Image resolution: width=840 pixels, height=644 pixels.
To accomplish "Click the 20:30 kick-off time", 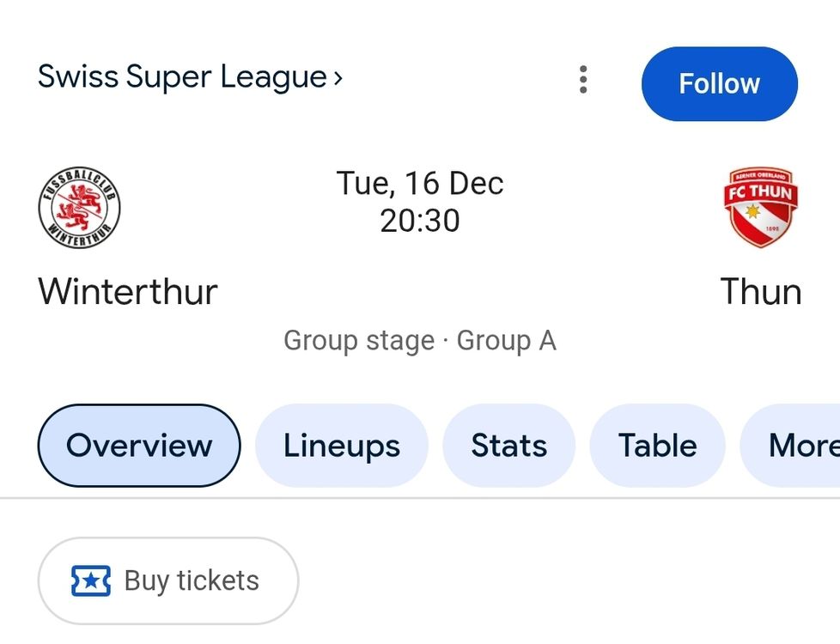I will [x=420, y=221].
